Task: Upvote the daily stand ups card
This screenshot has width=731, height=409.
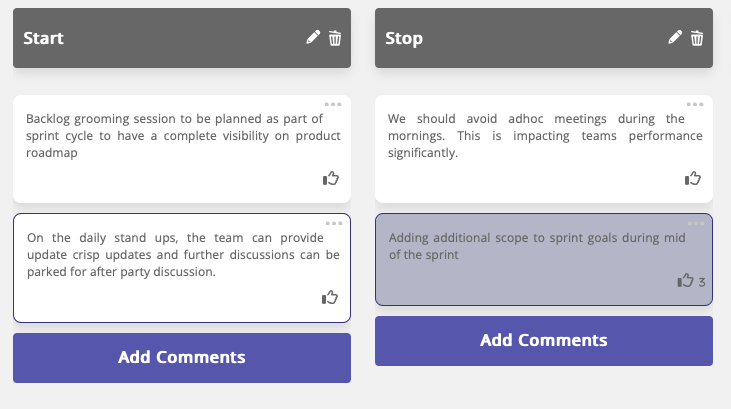Action: [x=330, y=297]
